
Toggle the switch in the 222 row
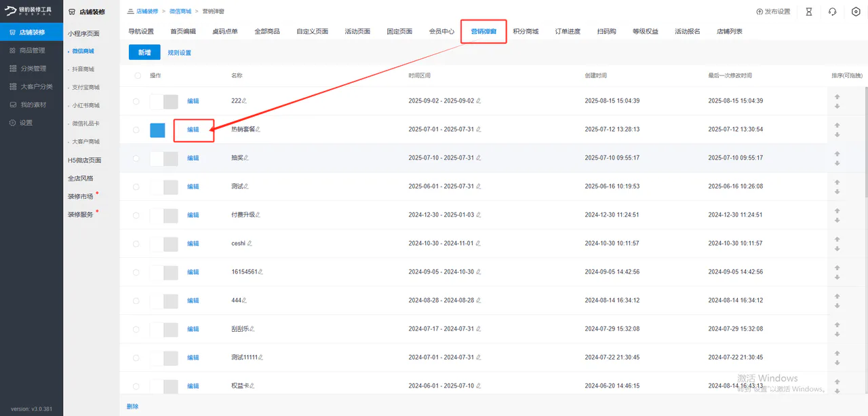164,102
